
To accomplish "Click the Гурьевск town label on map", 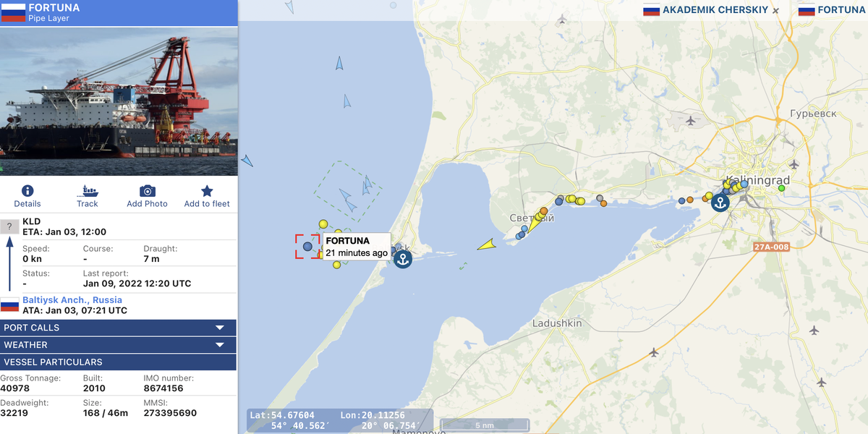I will [x=813, y=114].
